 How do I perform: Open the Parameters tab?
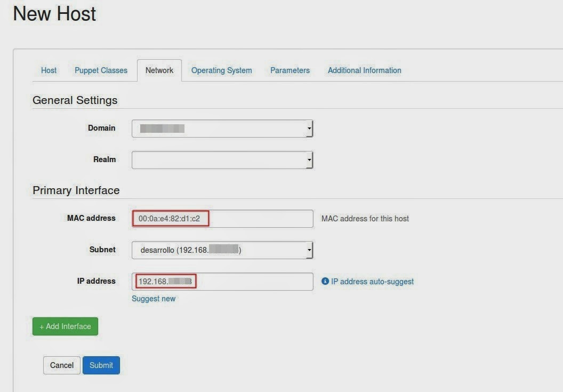[289, 70]
